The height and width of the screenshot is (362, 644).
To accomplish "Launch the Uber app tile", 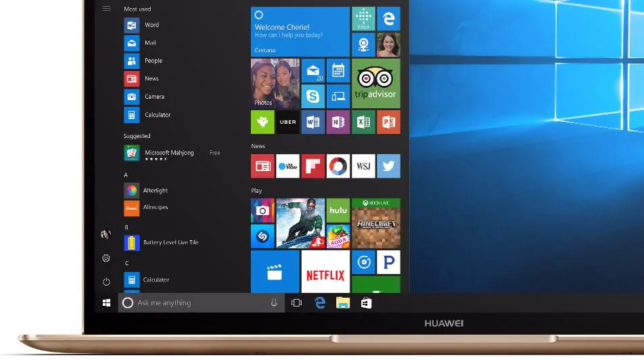I will 287,122.
